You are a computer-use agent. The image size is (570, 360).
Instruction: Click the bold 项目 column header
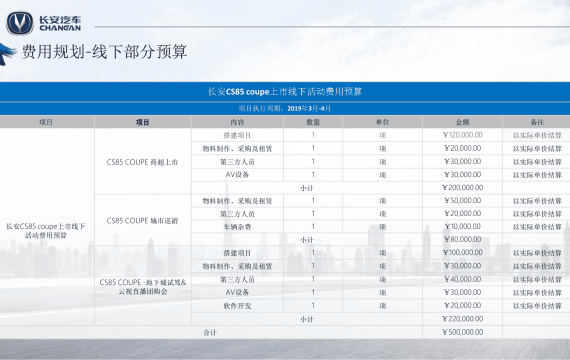click(142, 122)
